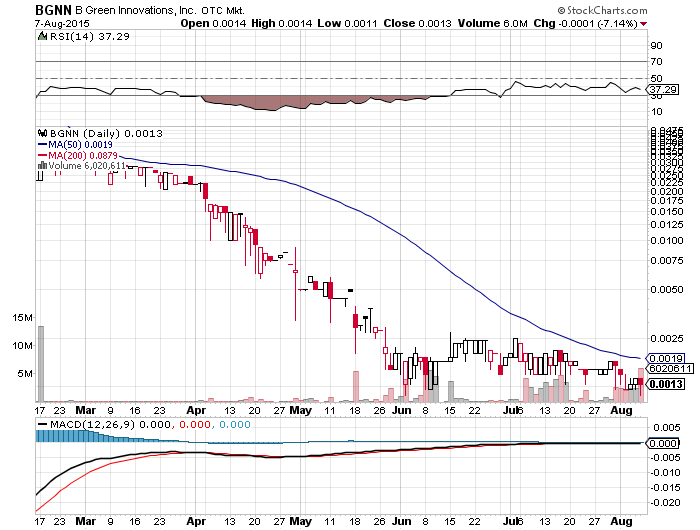Click the red down-triangle after the Chg percentage

pos(643,24)
